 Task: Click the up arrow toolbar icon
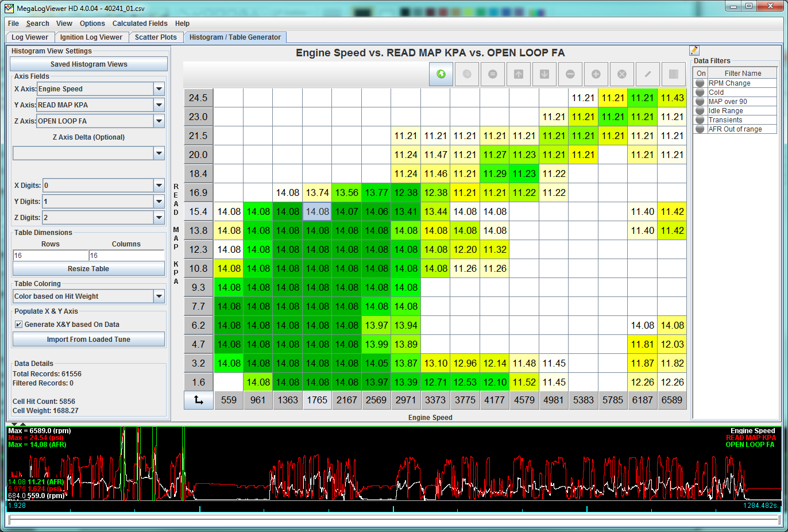tap(519, 74)
